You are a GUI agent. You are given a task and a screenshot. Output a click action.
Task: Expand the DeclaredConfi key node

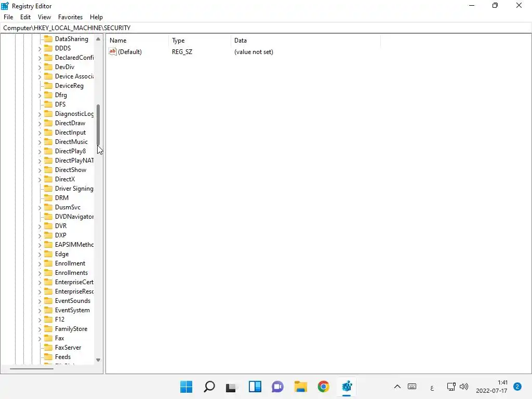coord(39,58)
